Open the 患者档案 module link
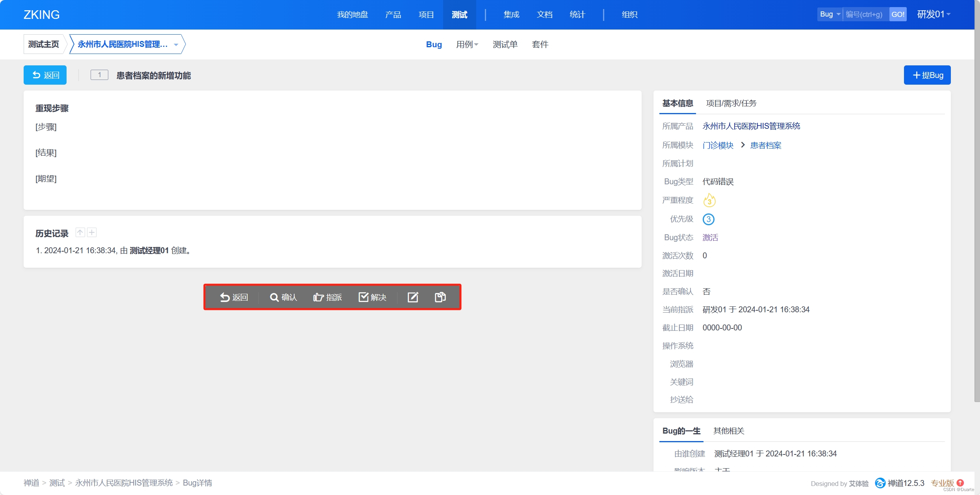The height and width of the screenshot is (495, 980). [765, 145]
